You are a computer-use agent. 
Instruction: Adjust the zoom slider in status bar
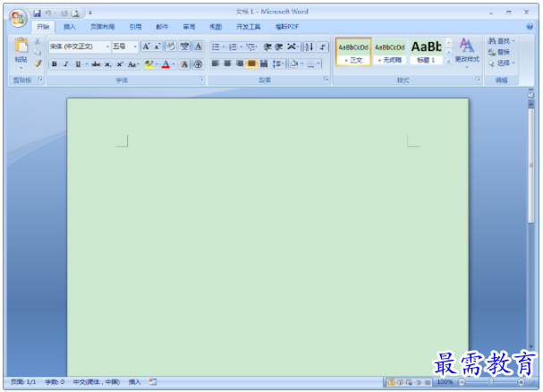coord(491,382)
